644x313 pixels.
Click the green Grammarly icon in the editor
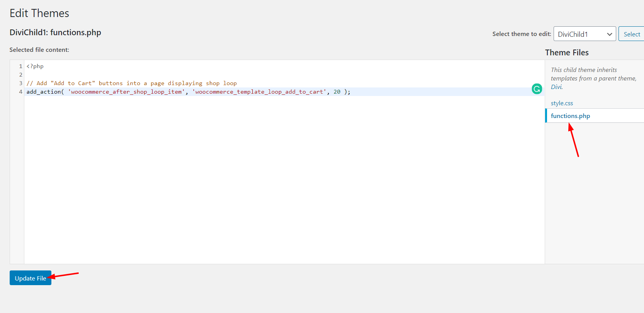pos(537,89)
